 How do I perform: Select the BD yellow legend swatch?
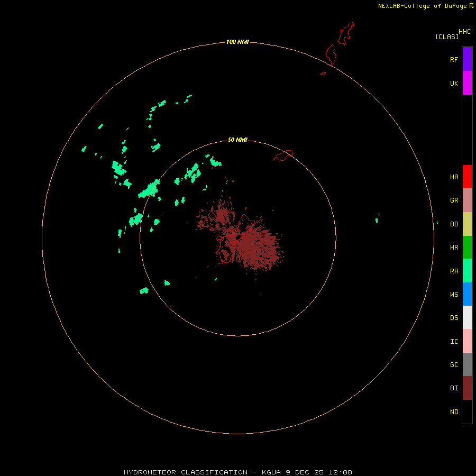(467, 224)
